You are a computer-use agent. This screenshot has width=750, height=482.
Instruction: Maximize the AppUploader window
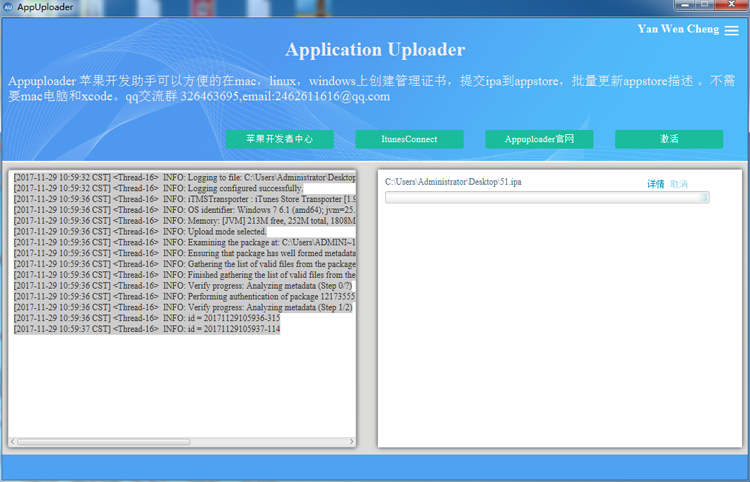pos(705,5)
